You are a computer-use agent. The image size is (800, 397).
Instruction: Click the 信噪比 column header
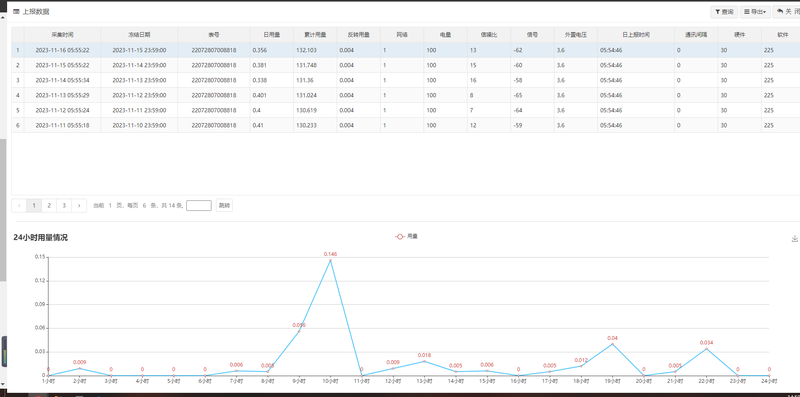[x=489, y=35]
